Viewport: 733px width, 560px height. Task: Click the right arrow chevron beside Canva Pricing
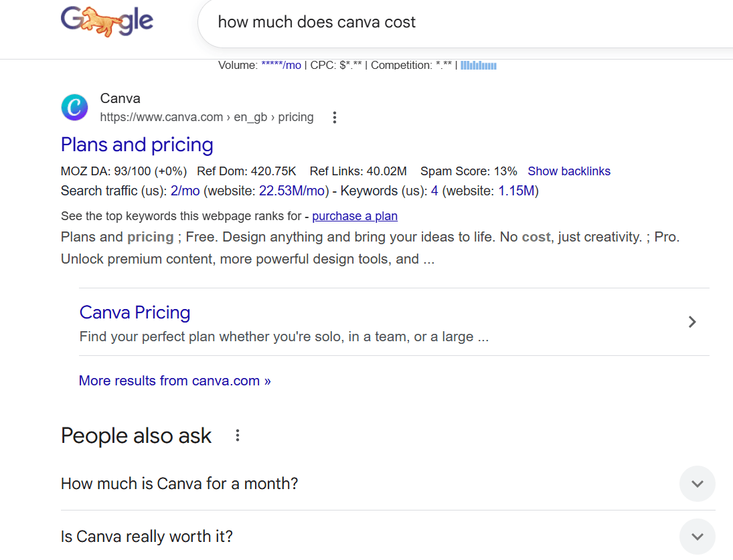click(x=692, y=322)
